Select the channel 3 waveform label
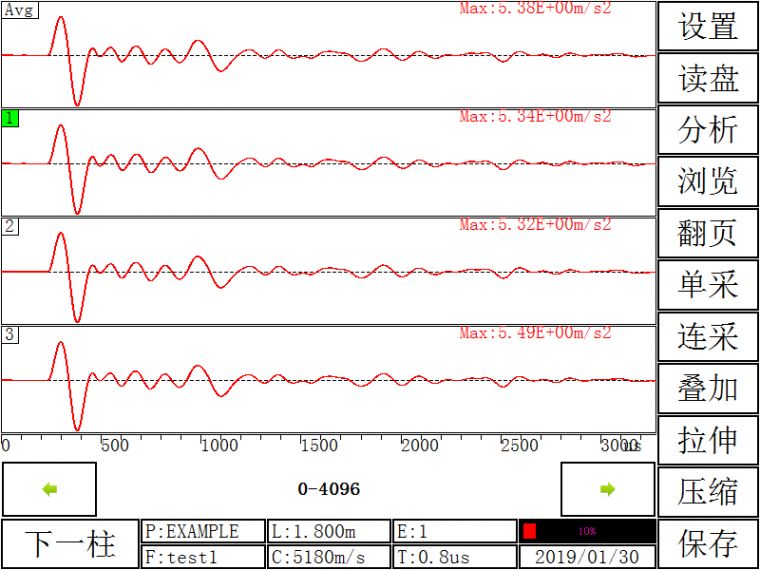This screenshot has width=760, height=570. [10, 334]
